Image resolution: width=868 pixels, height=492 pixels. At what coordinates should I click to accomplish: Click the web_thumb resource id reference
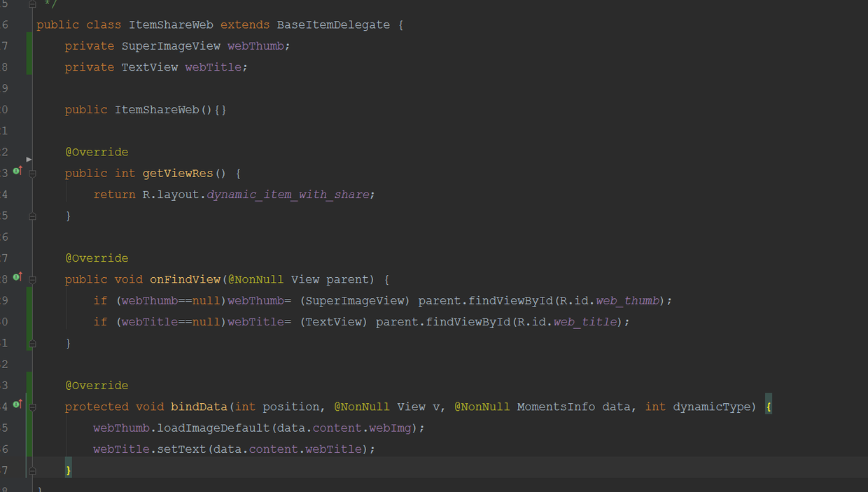pyautogui.click(x=628, y=300)
